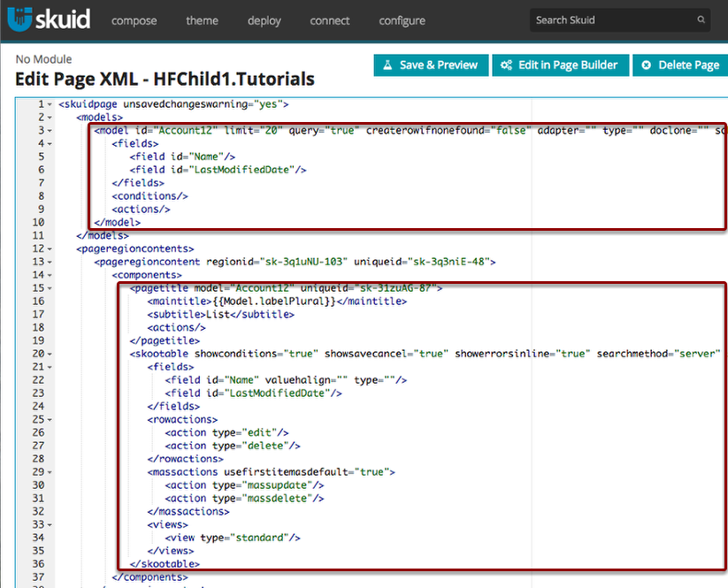Click the '<conditions/>' tag on line 8
Image resolution: width=728 pixels, height=588 pixels.
pos(149,196)
